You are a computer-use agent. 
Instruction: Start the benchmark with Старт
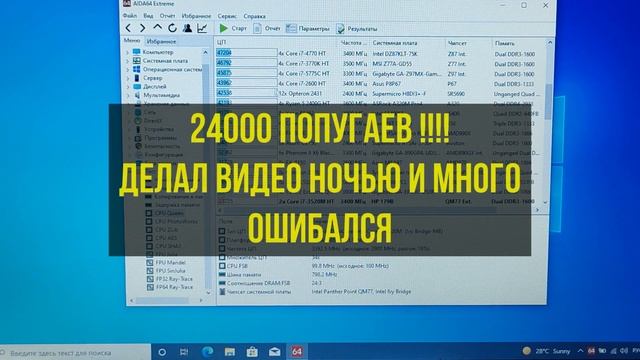(x=233, y=28)
